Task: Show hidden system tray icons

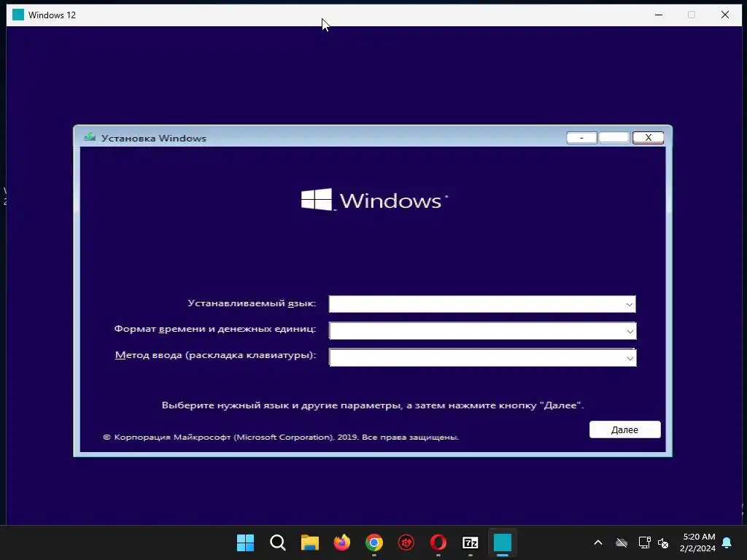Action: [598, 542]
